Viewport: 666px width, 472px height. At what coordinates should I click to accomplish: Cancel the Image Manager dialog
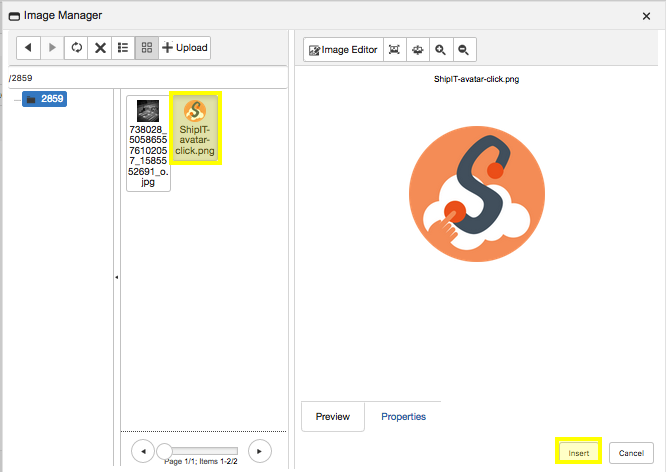pos(631,453)
